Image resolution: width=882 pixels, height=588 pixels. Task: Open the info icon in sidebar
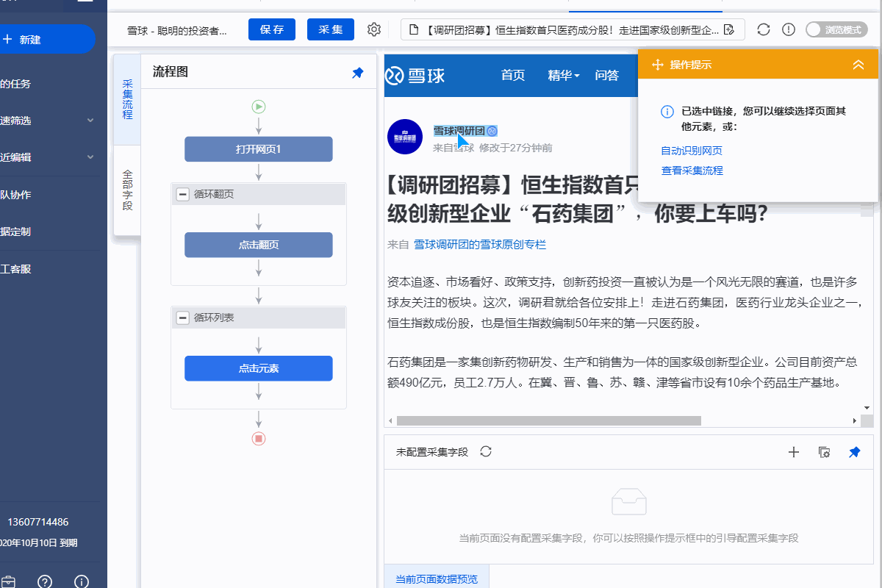click(x=82, y=581)
